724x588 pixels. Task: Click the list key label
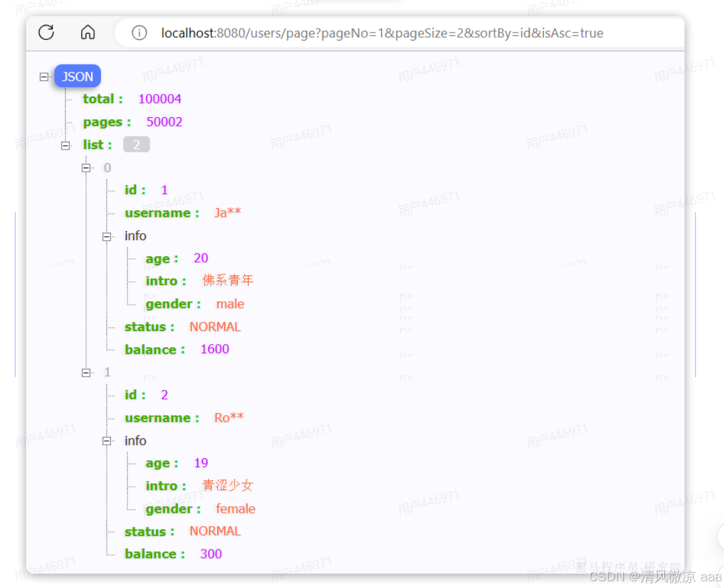click(97, 144)
